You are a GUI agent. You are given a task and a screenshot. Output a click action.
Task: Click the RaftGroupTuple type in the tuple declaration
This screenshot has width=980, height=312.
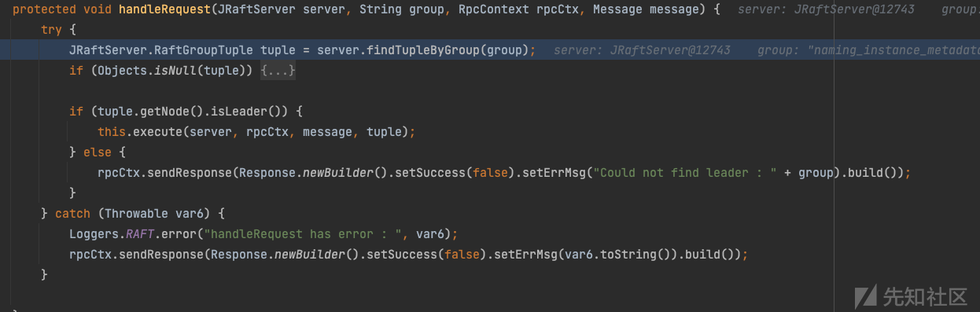pyautogui.click(x=204, y=50)
